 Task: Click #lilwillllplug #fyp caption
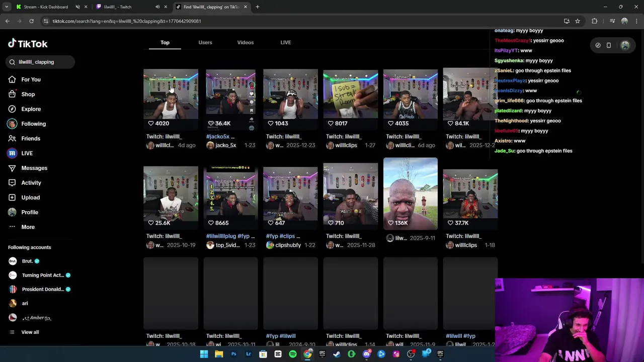(230, 236)
